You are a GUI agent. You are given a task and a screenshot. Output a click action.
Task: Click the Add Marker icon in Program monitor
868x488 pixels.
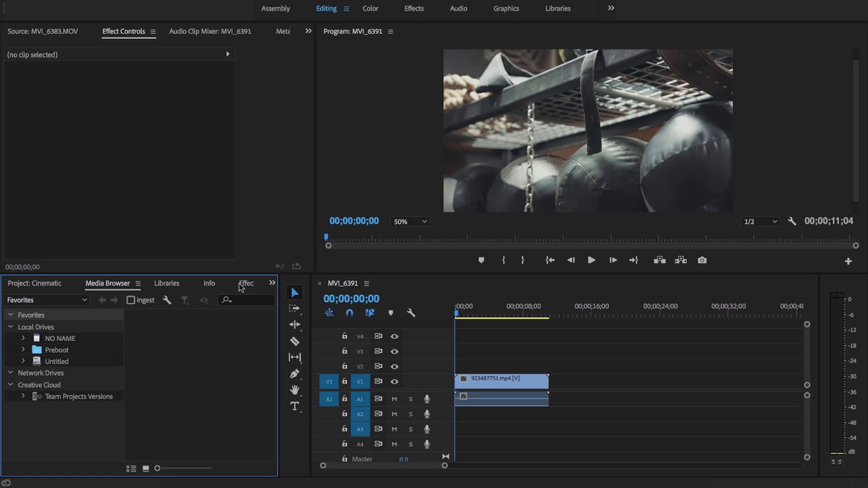coord(481,260)
